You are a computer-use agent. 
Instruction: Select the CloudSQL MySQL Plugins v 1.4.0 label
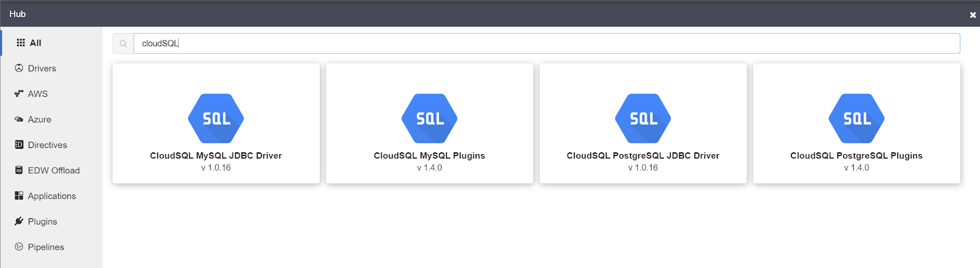click(x=429, y=168)
